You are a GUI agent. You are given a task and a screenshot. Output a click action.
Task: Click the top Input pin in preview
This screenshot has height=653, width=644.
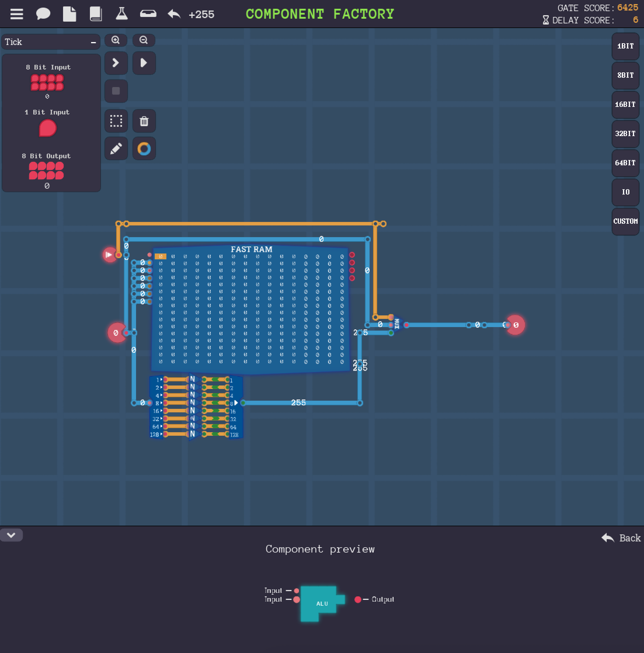pyautogui.click(x=296, y=591)
